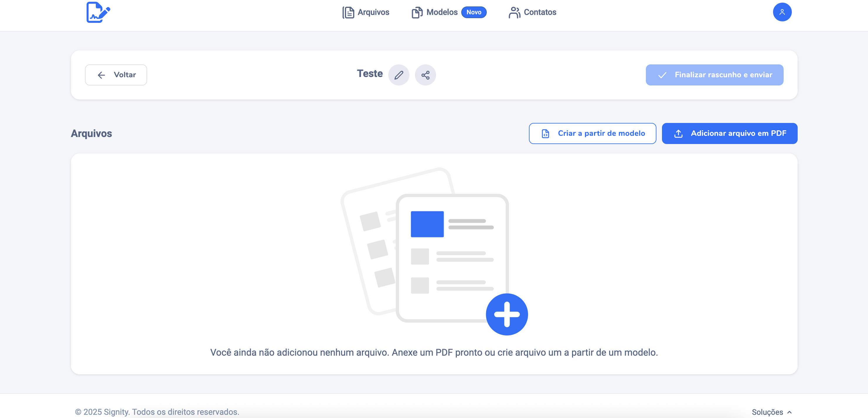Click the Arquivos section heading

tap(91, 133)
